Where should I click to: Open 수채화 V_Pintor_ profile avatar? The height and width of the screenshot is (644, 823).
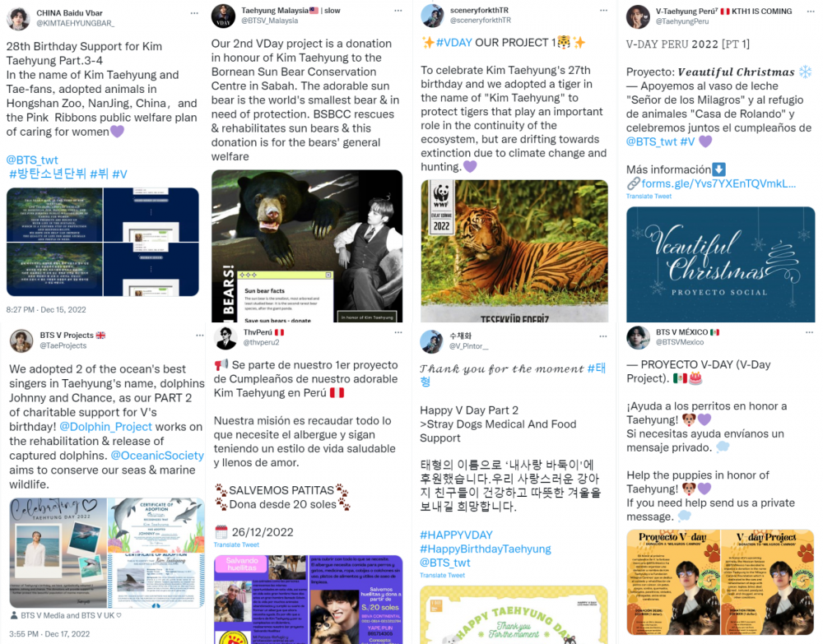click(431, 341)
